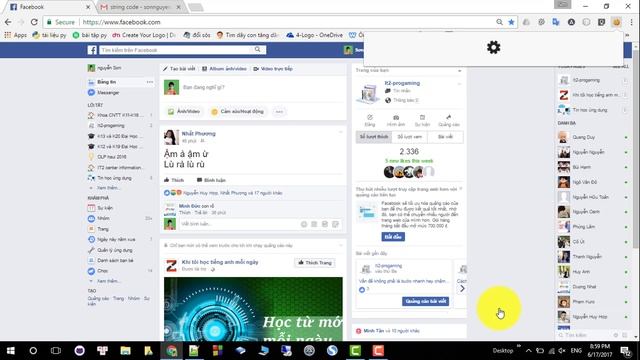Viewport: 640px width, 360px height.
Task: Click the Facebook search magnifier button
Action: point(258,49)
